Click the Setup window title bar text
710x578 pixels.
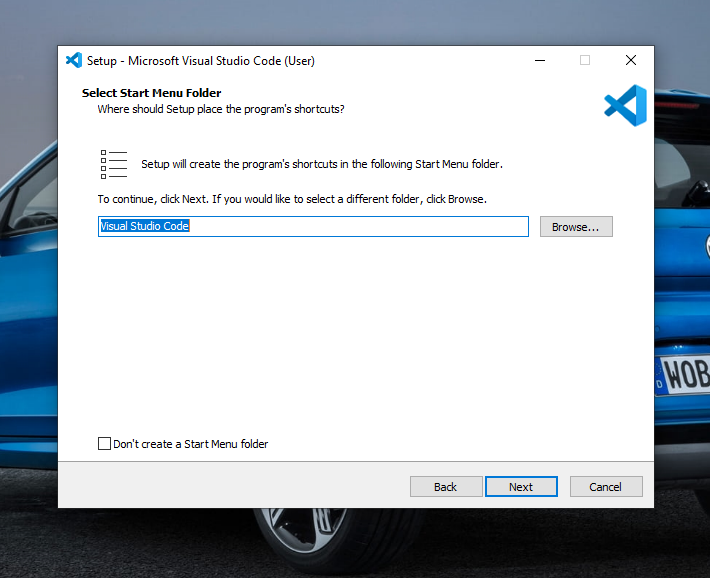click(x=200, y=61)
